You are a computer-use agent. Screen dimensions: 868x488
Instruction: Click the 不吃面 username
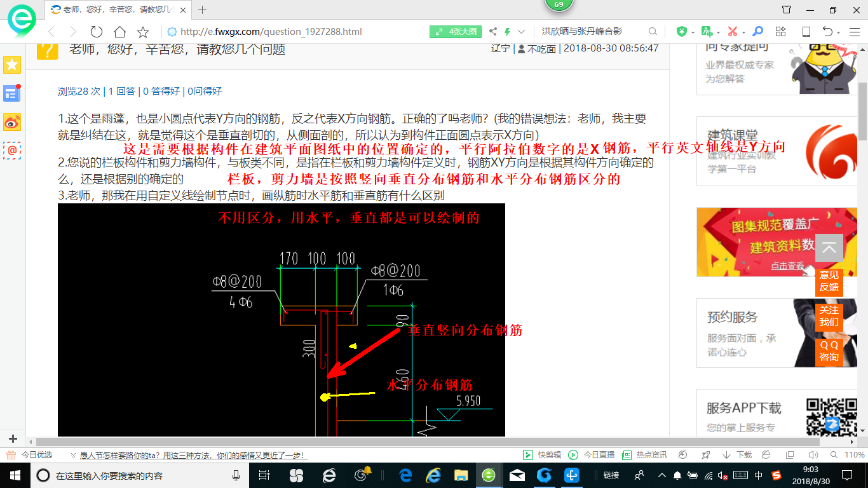(x=541, y=48)
